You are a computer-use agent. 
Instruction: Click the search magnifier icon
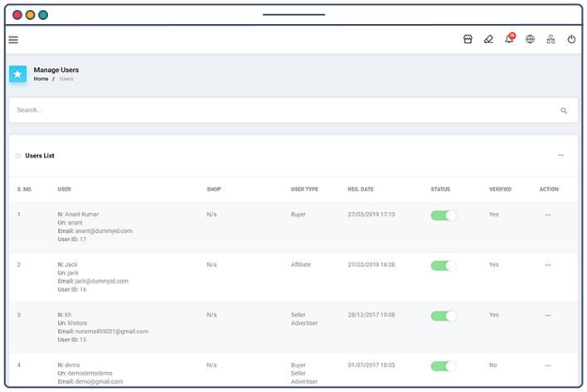(564, 110)
